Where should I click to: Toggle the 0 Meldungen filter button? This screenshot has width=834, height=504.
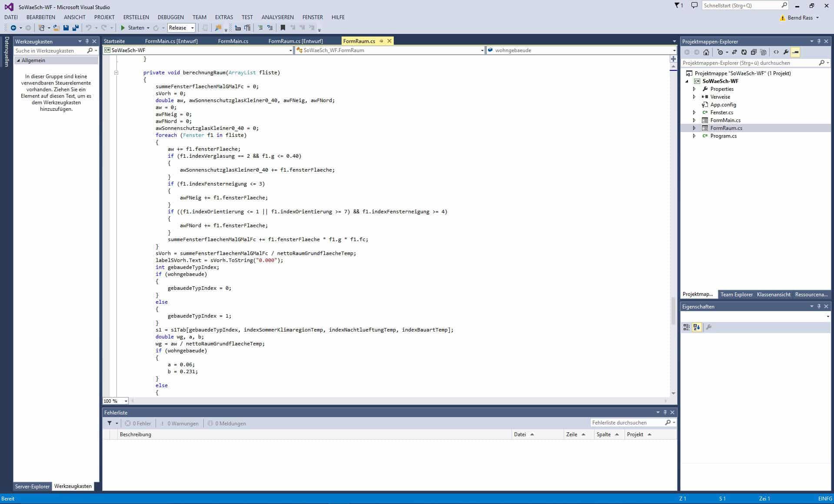pyautogui.click(x=227, y=424)
